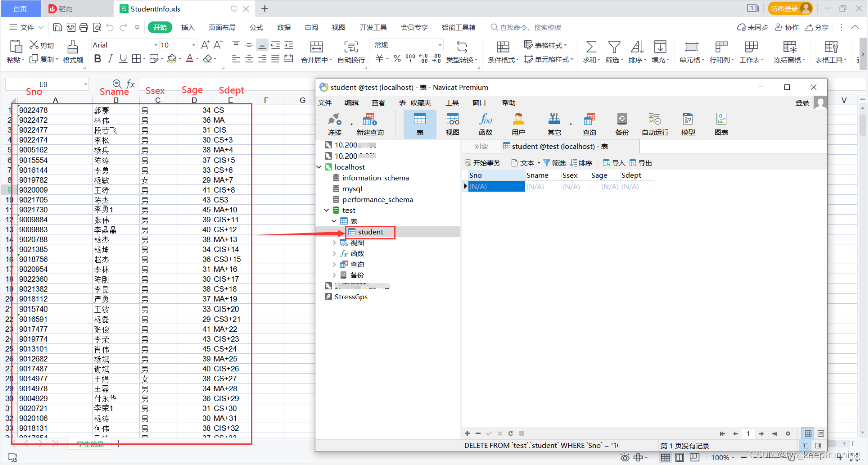Click the 导入 import button

[614, 163]
